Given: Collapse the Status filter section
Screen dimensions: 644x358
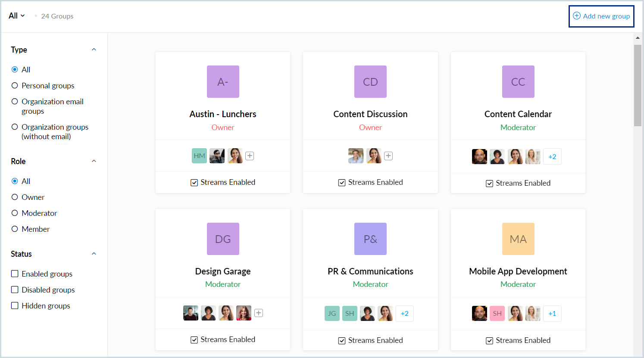Looking at the screenshot, I should 94,254.
